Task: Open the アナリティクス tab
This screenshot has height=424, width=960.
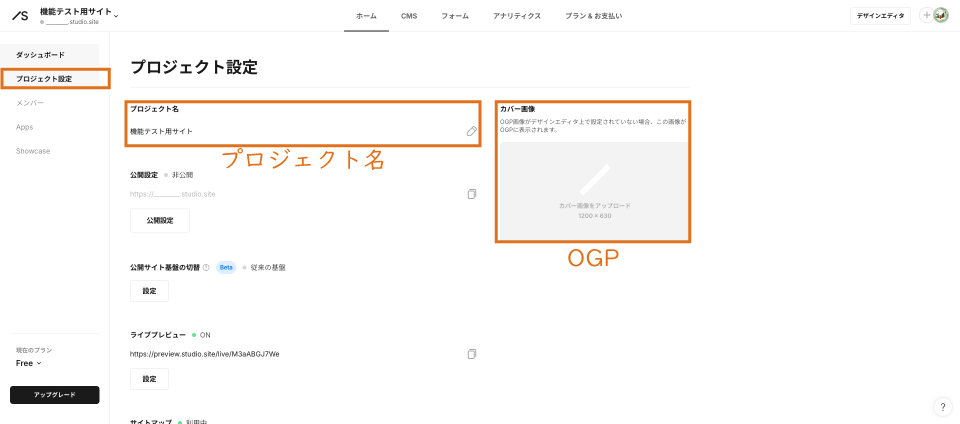Action: 517,16
